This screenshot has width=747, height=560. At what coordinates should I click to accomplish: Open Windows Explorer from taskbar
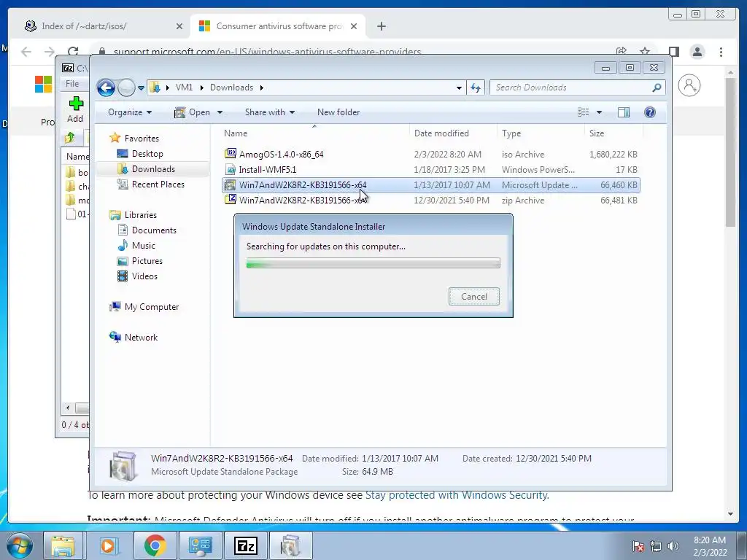coord(63,545)
